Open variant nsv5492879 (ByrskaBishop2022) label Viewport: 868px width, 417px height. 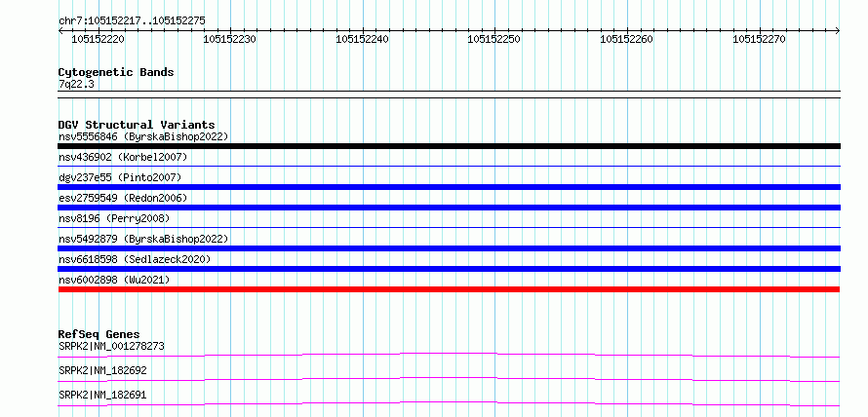click(x=143, y=239)
